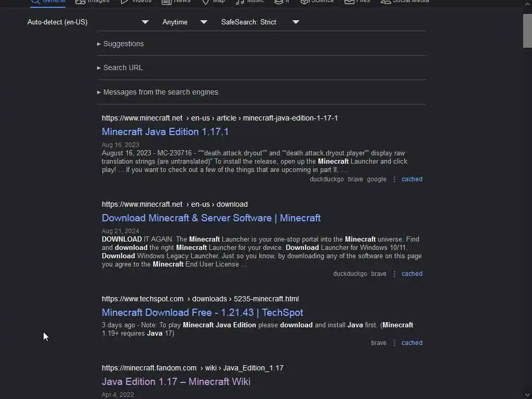Viewport: 532px width, 399px height.
Task: Click the minecraft.fandom.com wiki URL line
Action: 192,368
